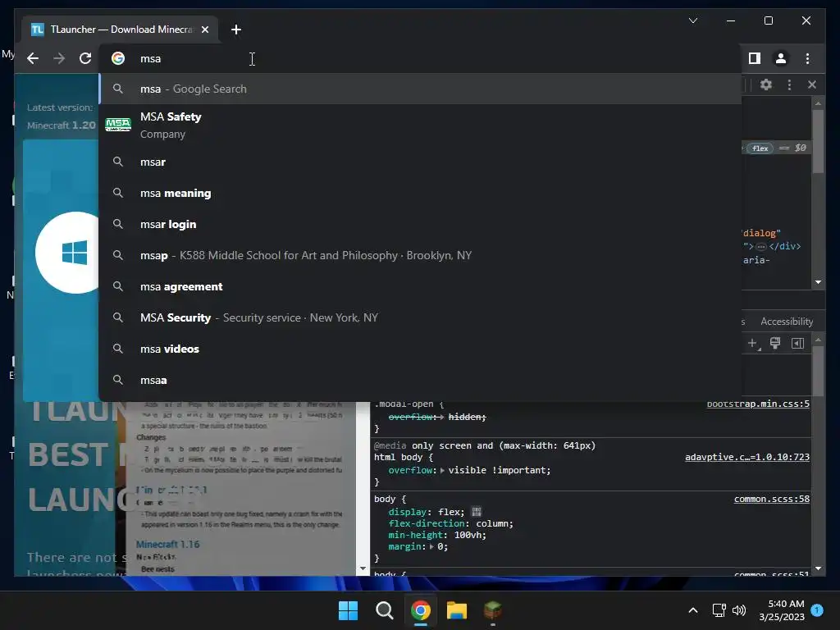The height and width of the screenshot is (630, 840).
Task: Choose MSA Security service suggestion
Action: [421, 317]
